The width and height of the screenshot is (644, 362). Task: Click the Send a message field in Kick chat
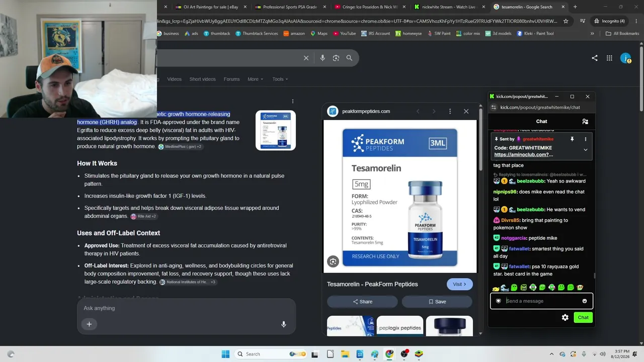coord(541,301)
